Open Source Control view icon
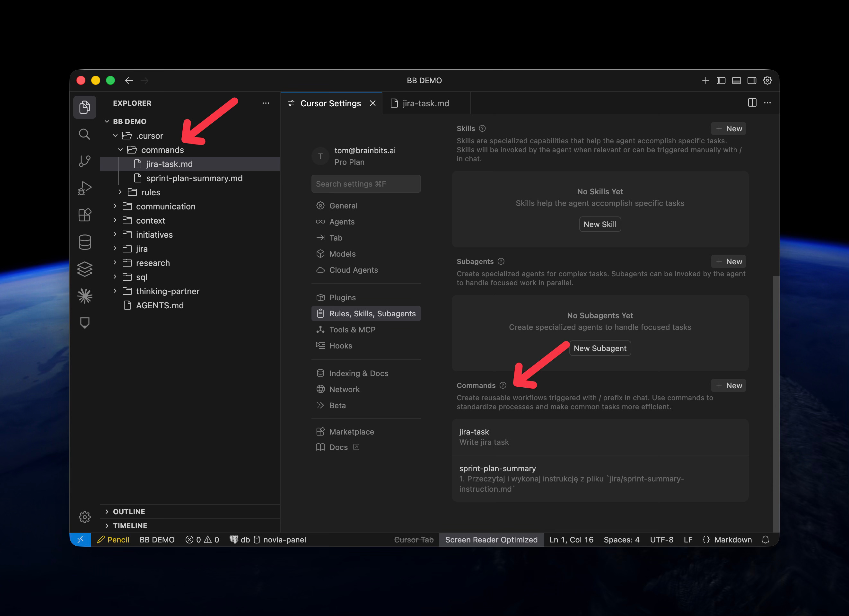Image resolution: width=849 pixels, height=616 pixels. 84,161
